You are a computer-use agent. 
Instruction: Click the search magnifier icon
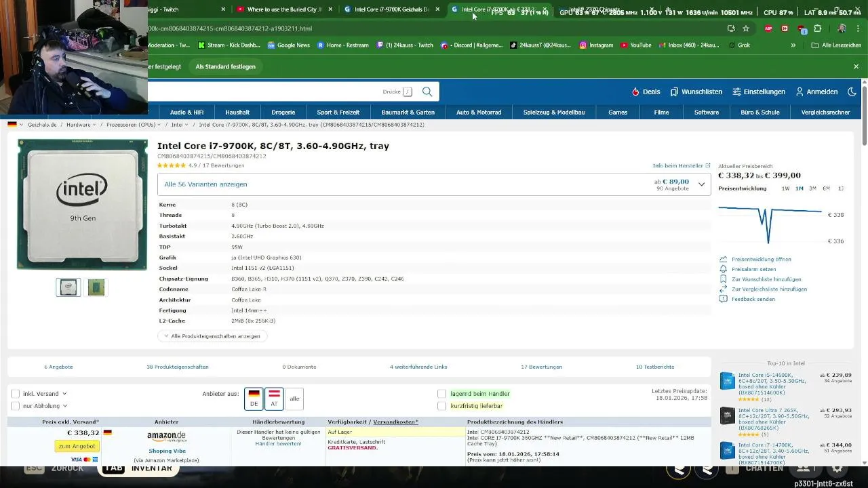click(x=427, y=91)
